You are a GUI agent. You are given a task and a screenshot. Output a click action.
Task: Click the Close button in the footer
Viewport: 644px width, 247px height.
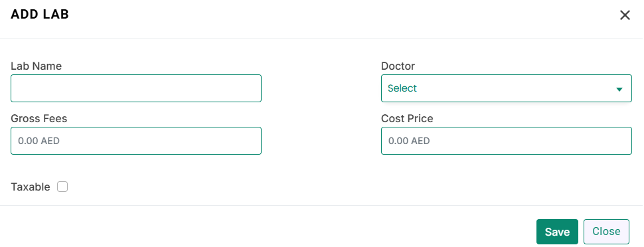606,231
